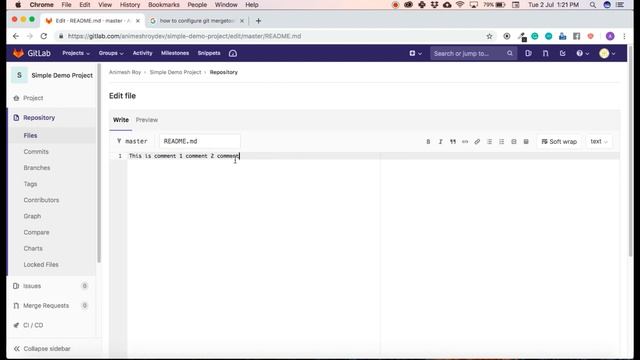
Task: Click the README.md file name field
Action: click(200, 141)
